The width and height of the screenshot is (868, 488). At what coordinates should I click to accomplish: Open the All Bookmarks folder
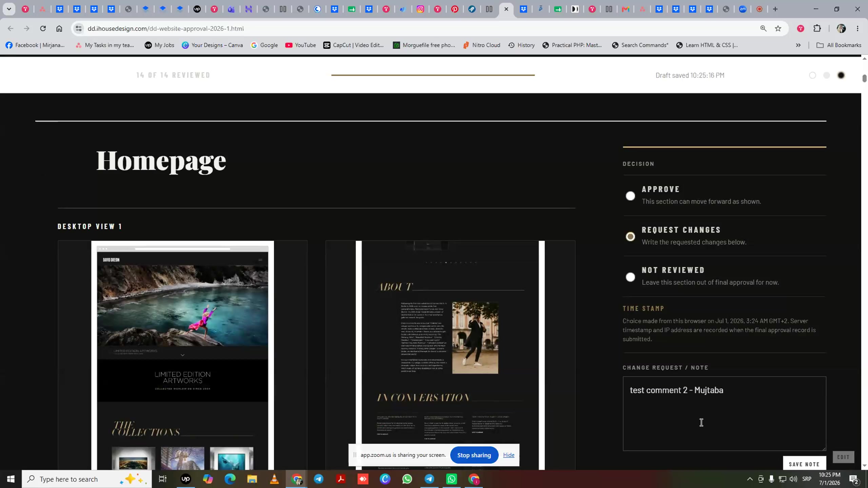[x=839, y=45]
